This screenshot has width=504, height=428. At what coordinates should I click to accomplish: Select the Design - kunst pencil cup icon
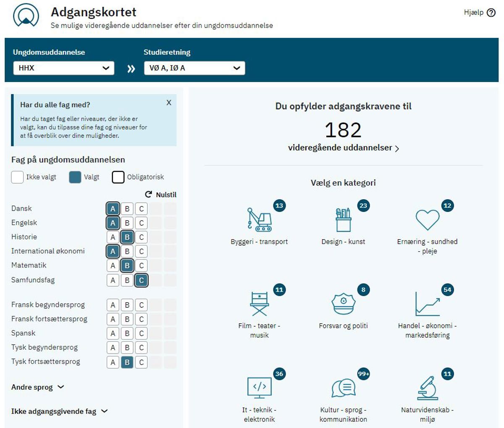click(343, 219)
